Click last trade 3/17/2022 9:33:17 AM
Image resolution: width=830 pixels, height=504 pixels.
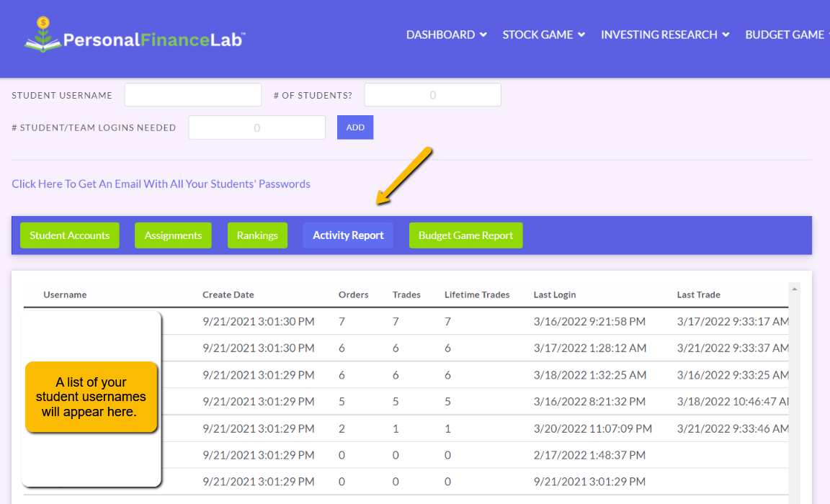(733, 322)
